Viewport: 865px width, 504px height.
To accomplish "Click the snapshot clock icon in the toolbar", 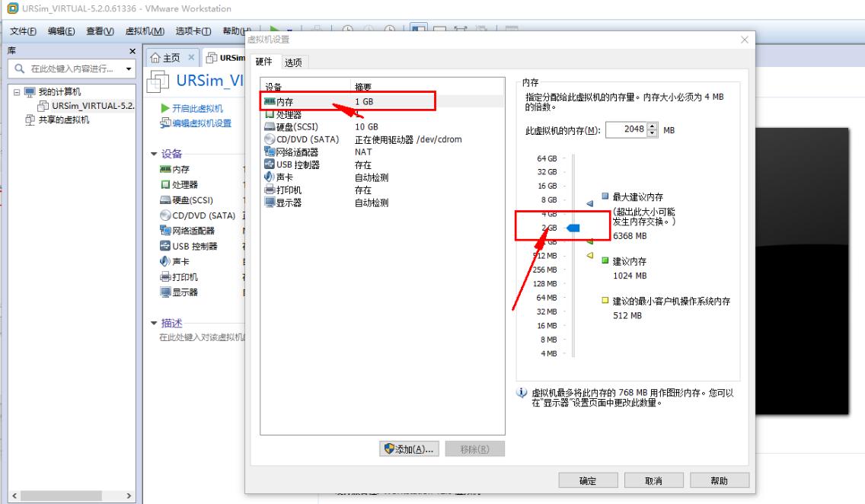I will [347, 29].
